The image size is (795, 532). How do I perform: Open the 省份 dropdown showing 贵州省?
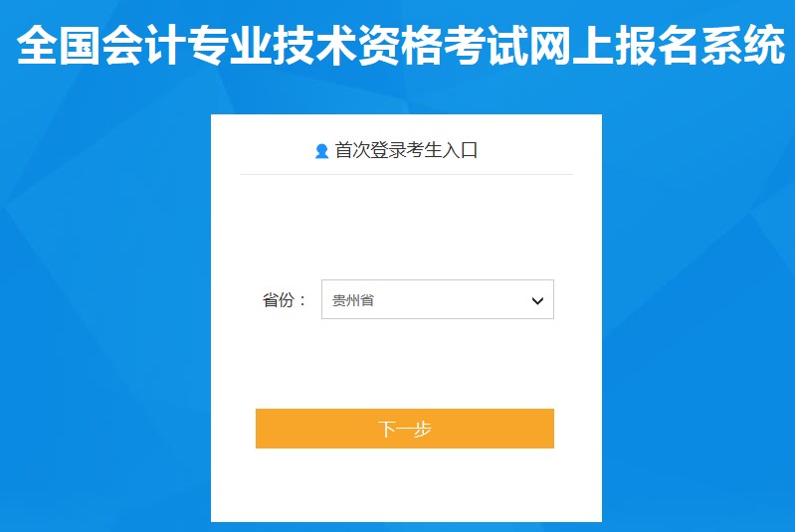[x=438, y=299]
